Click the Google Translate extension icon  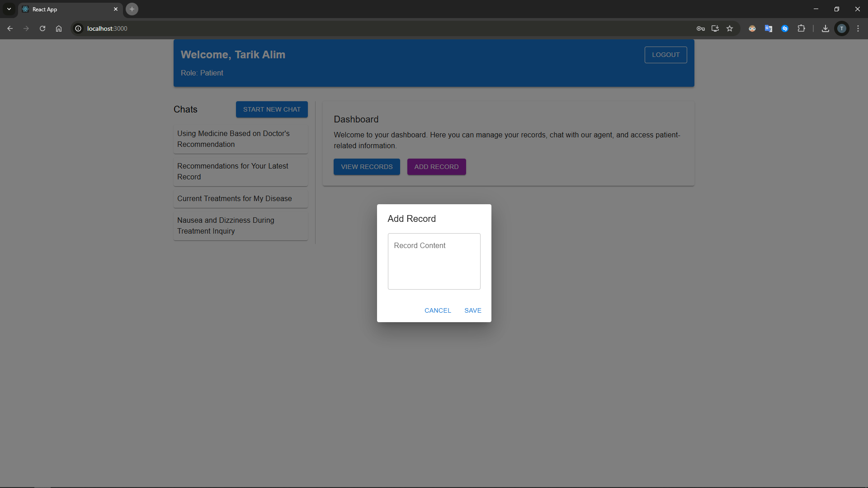point(769,28)
